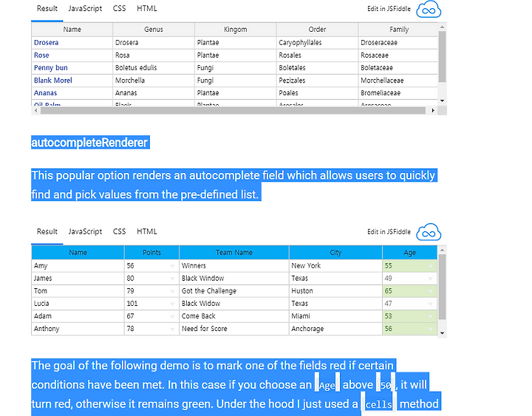Select the Kingom column header
Screen dimensions: 532x416
[236, 30]
